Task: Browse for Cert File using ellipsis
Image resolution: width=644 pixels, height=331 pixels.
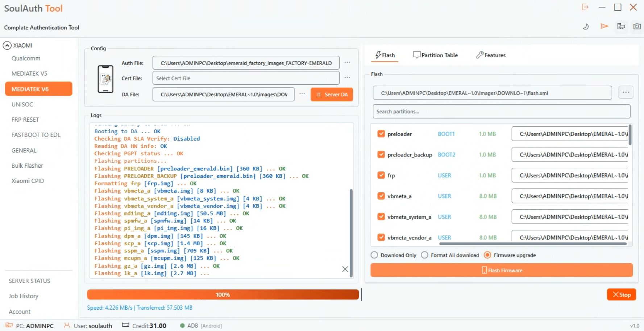Action: pyautogui.click(x=347, y=78)
